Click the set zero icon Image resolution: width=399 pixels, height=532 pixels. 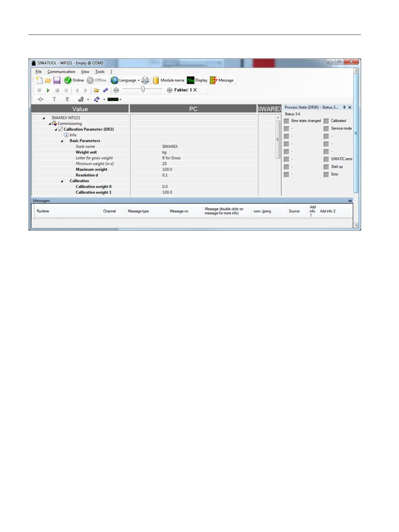41,99
